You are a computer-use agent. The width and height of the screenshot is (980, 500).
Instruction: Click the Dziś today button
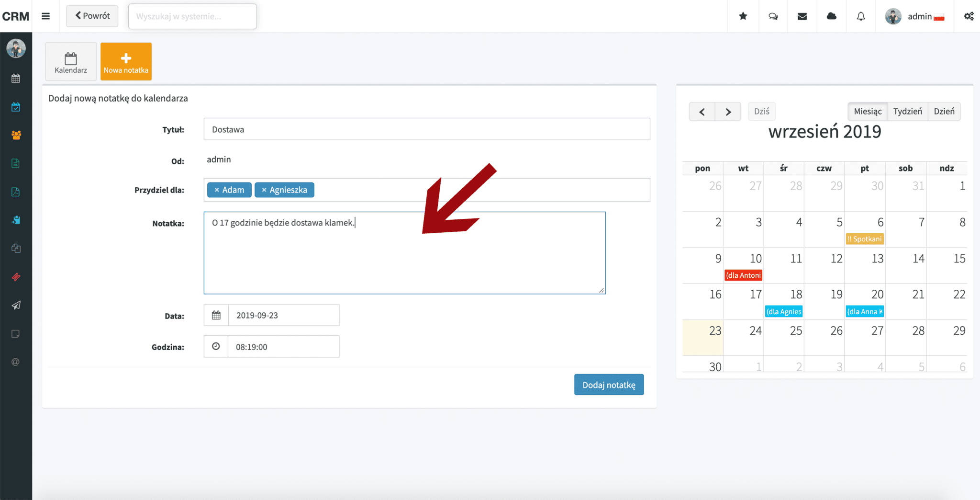(762, 112)
